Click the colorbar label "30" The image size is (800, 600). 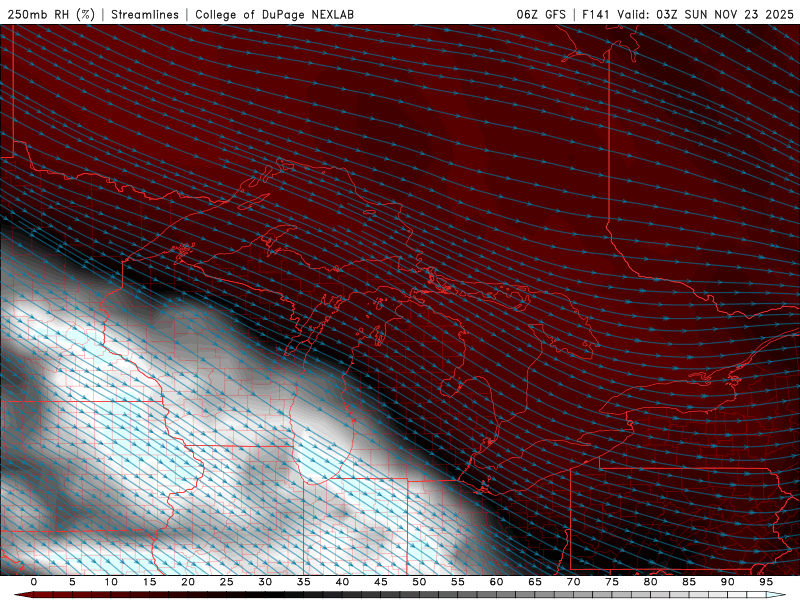tap(265, 582)
